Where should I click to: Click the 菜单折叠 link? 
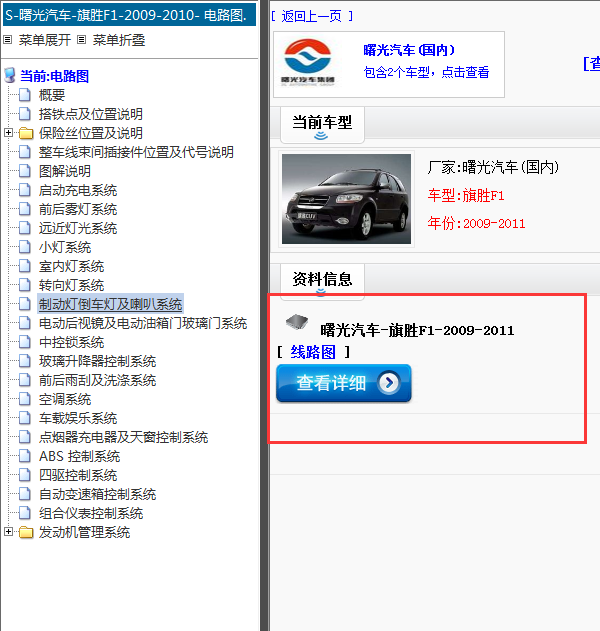point(119,40)
